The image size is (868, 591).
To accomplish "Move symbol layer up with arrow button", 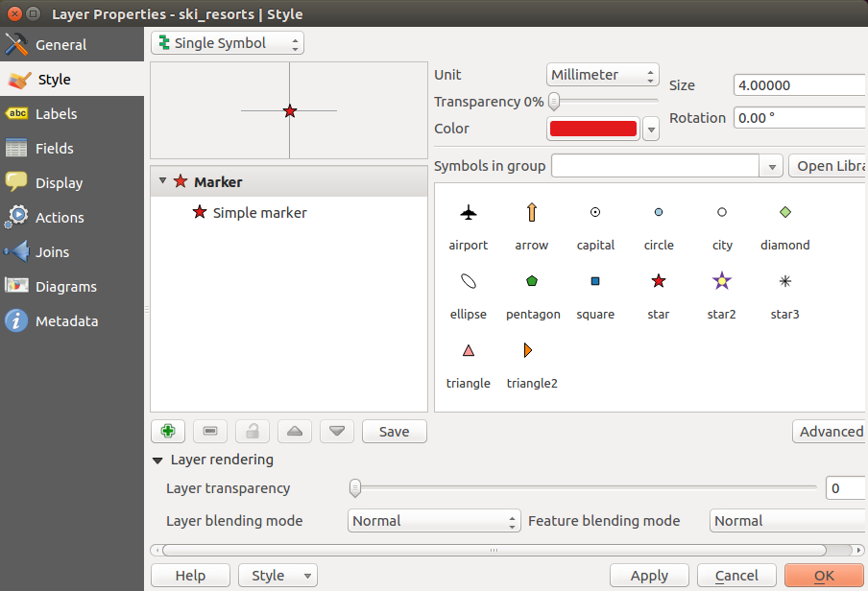I will (x=295, y=432).
